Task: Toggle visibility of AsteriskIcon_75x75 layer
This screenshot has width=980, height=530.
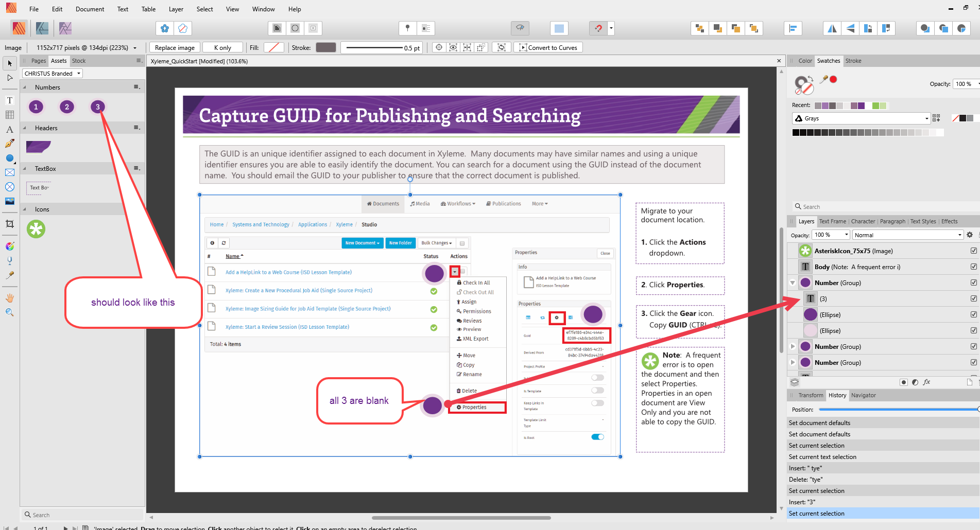Action: [x=974, y=251]
